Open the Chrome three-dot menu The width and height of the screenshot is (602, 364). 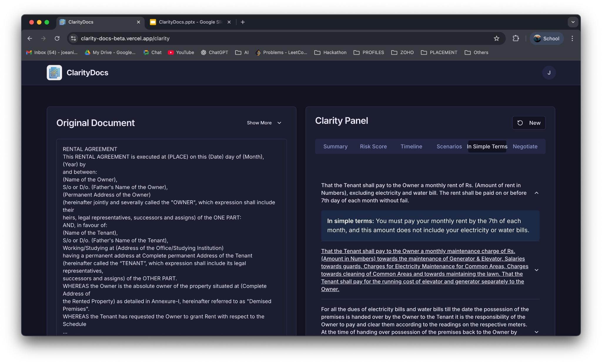click(x=572, y=38)
